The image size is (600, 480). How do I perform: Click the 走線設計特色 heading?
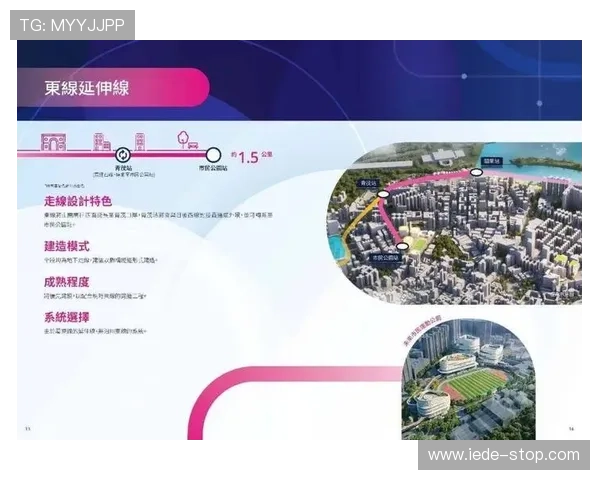pos(78,201)
